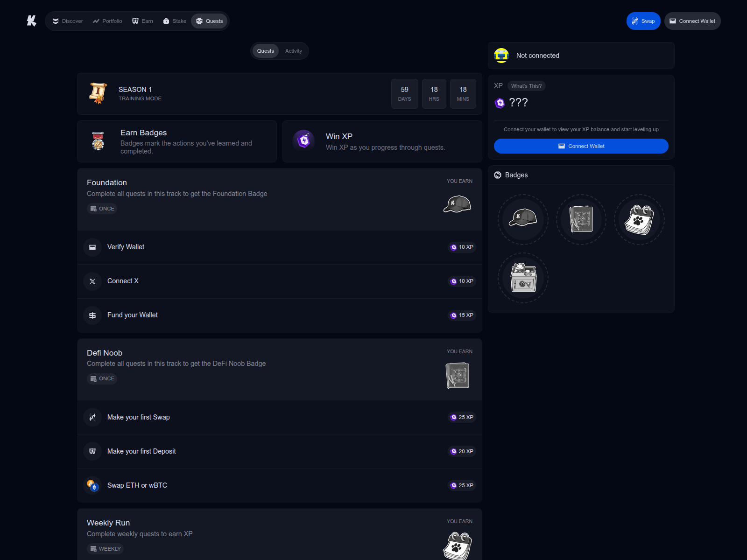This screenshot has height=560, width=747.
Task: Select the Quests tab in the toggle
Action: [265, 51]
